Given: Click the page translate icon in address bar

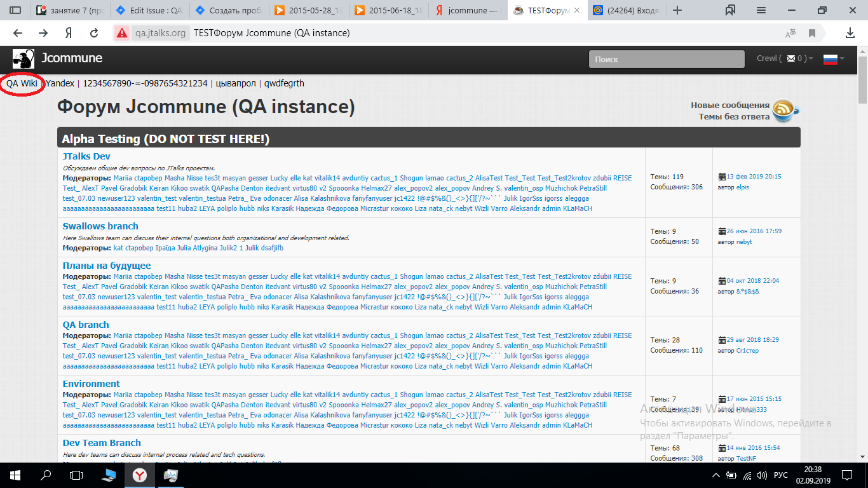Looking at the screenshot, I should tap(790, 33).
